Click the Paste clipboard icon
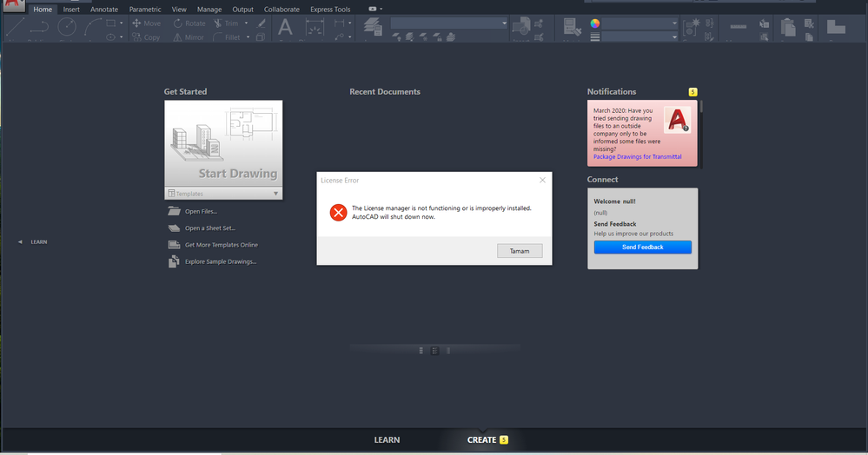This screenshot has height=455, width=868. click(788, 28)
